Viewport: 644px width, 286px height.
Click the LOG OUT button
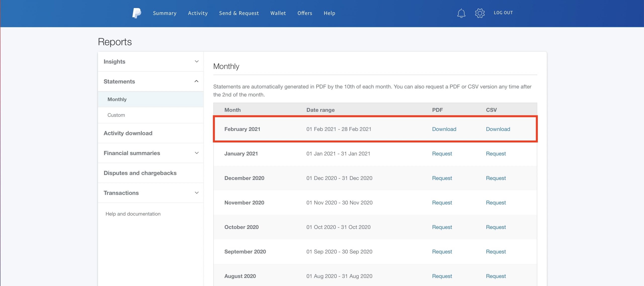coord(503,13)
